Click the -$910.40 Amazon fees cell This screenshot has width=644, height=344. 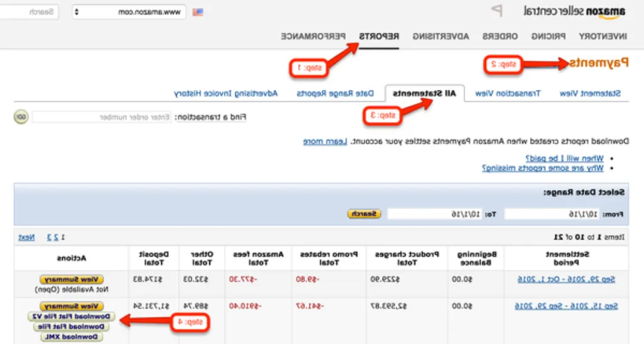pos(245,306)
